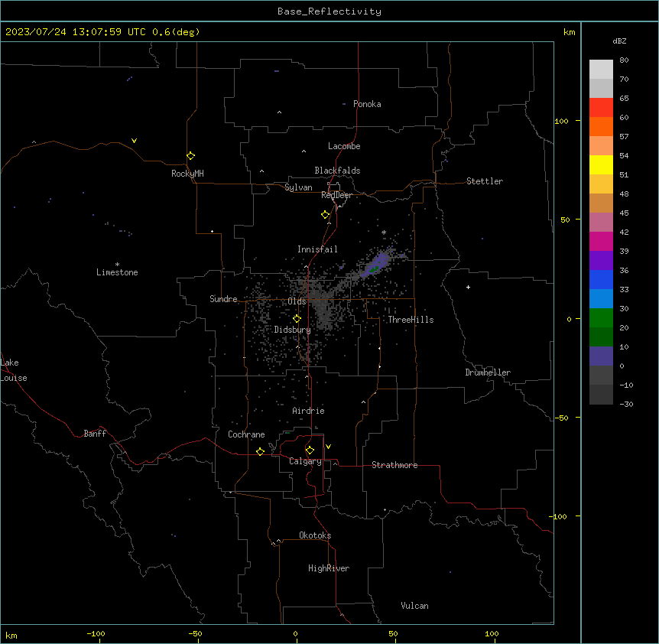The image size is (659, 644).
Task: Select the yellow diamond marker below Cochrane
Action: click(260, 451)
